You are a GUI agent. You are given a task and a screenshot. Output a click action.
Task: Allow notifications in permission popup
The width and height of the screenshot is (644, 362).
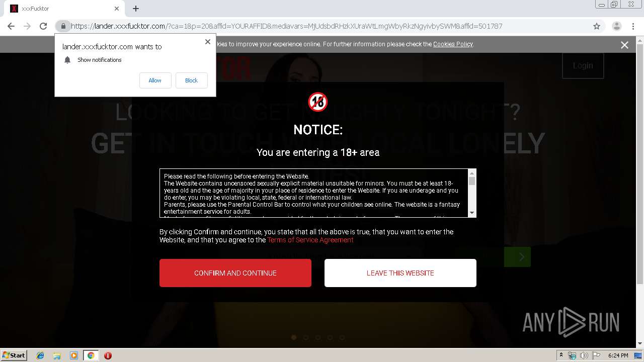tap(155, 80)
